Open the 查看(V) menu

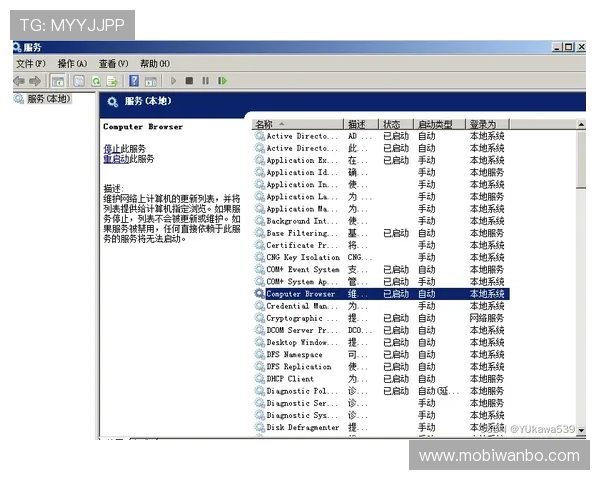[114, 64]
